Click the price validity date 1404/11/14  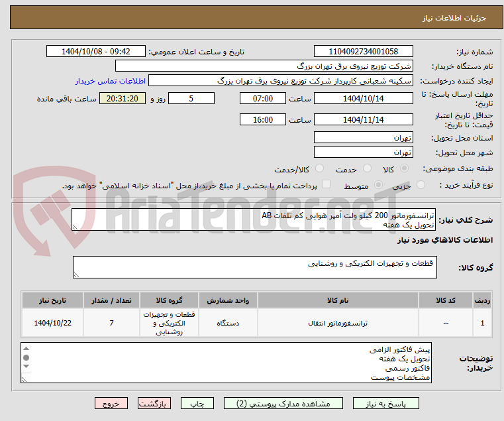[x=363, y=120]
